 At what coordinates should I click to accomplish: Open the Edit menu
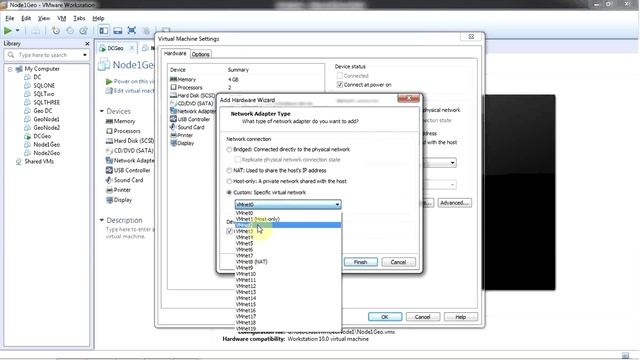click(26, 18)
